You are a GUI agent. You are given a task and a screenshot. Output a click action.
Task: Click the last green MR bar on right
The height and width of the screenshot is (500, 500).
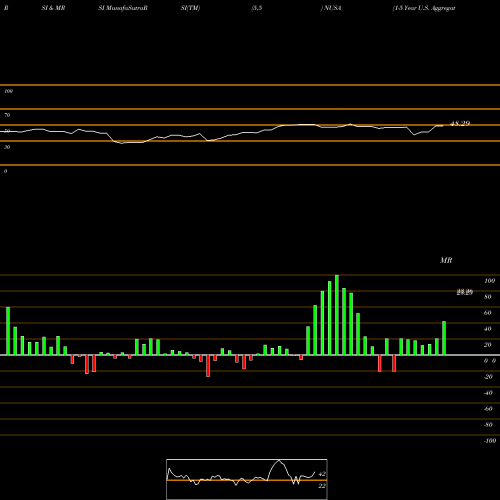click(444, 338)
